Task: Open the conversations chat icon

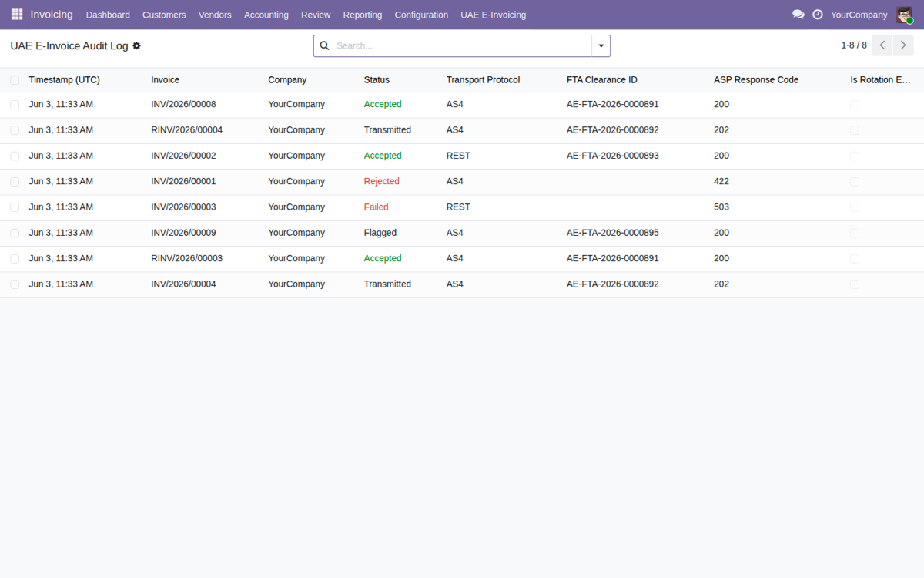Action: tap(798, 15)
